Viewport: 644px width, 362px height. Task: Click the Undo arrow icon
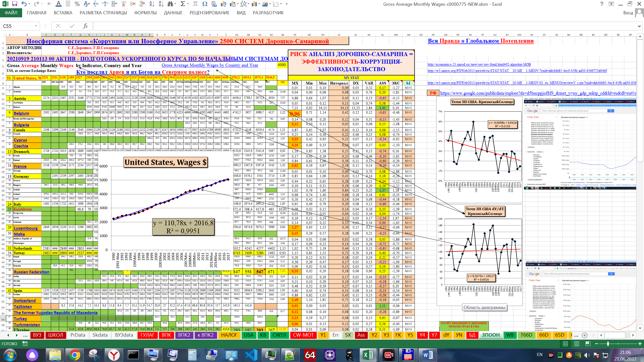tap(24, 4)
